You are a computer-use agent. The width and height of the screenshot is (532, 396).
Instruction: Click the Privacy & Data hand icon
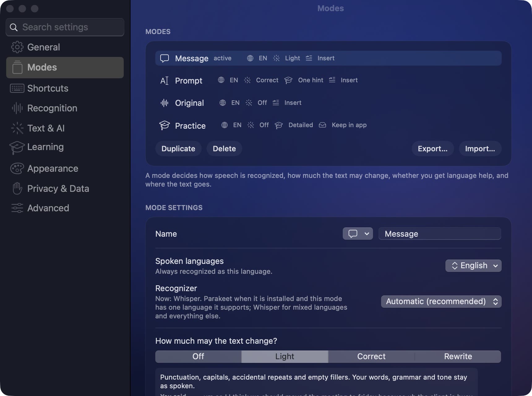tap(17, 188)
